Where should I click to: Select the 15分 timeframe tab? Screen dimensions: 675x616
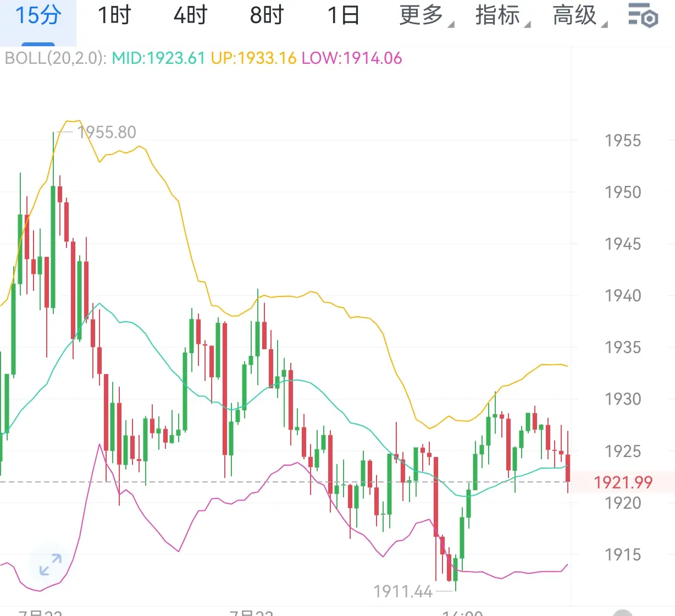coord(38,15)
